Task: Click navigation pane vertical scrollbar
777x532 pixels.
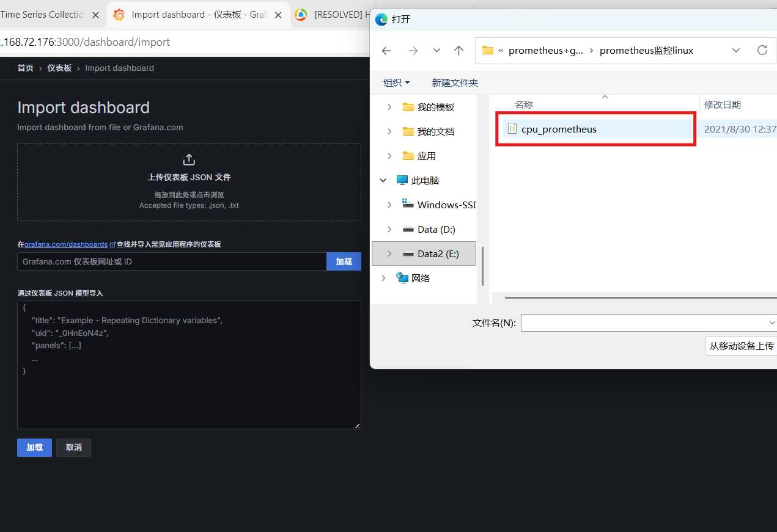Action: tap(482, 266)
